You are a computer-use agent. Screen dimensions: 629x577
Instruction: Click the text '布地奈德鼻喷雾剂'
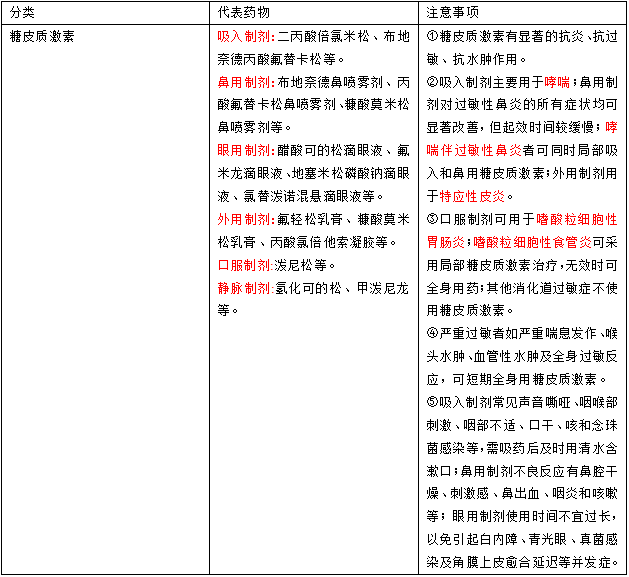(330, 82)
